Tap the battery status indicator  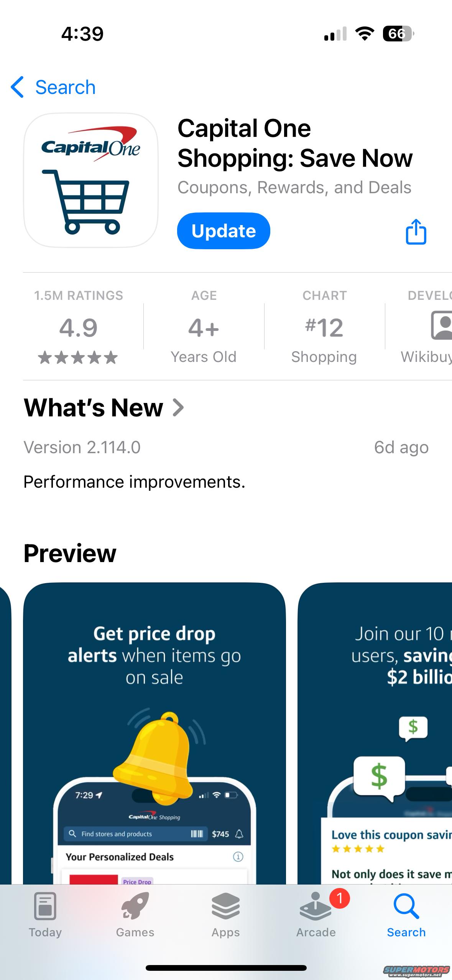[398, 34]
